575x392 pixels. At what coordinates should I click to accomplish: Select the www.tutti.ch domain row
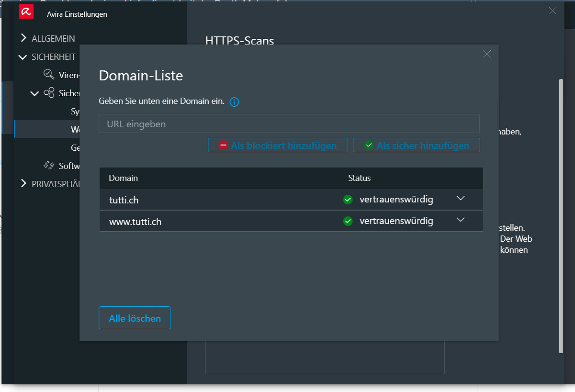pos(291,221)
